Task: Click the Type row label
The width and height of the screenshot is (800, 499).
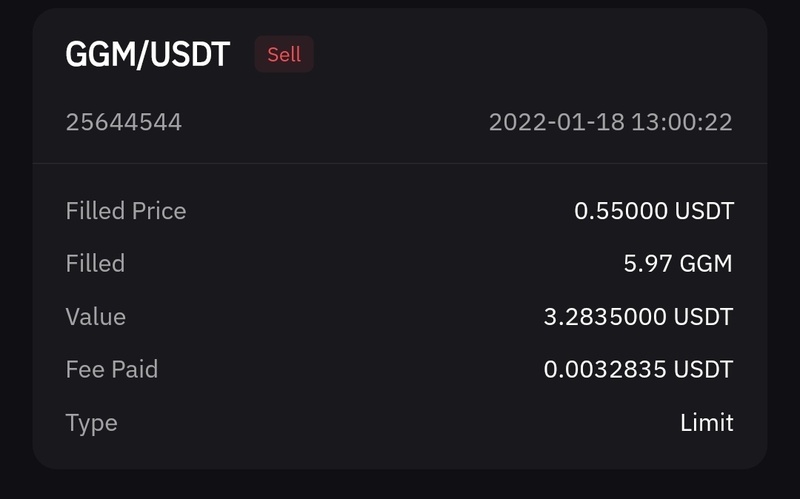Action: click(x=92, y=423)
